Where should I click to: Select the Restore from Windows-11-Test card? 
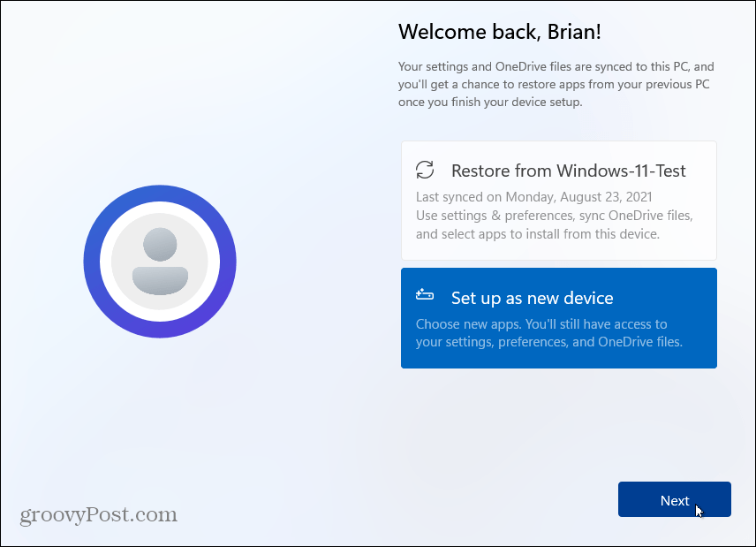pyautogui.click(x=559, y=201)
